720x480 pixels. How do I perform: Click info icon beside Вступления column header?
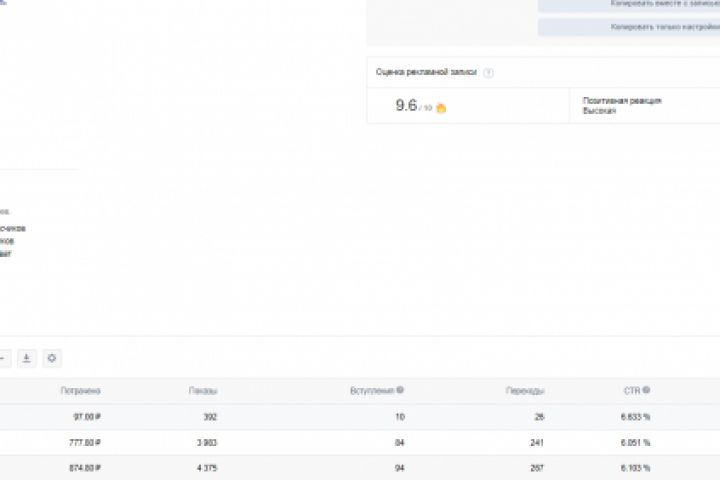point(400,390)
